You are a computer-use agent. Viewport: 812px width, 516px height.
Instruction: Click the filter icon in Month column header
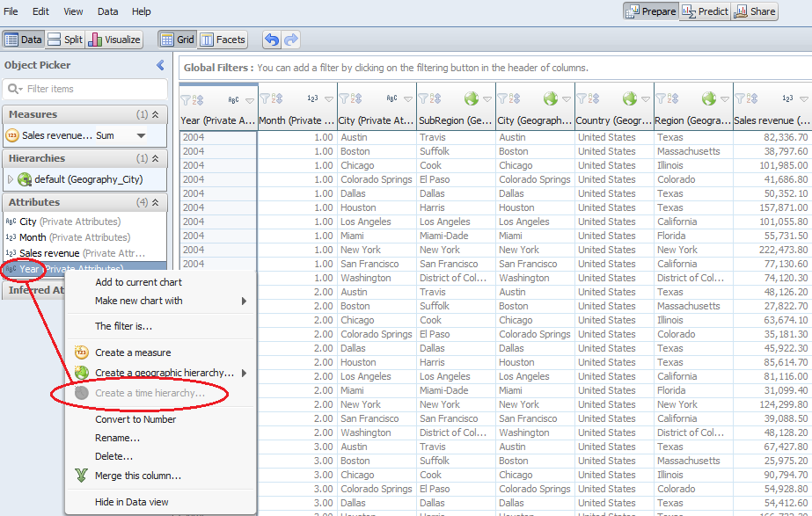tap(265, 98)
